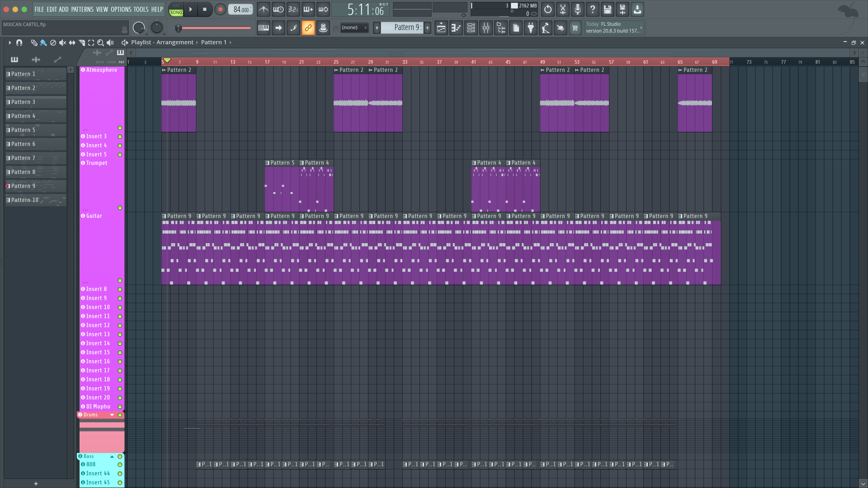Open the EDIT menu

click(x=52, y=9)
